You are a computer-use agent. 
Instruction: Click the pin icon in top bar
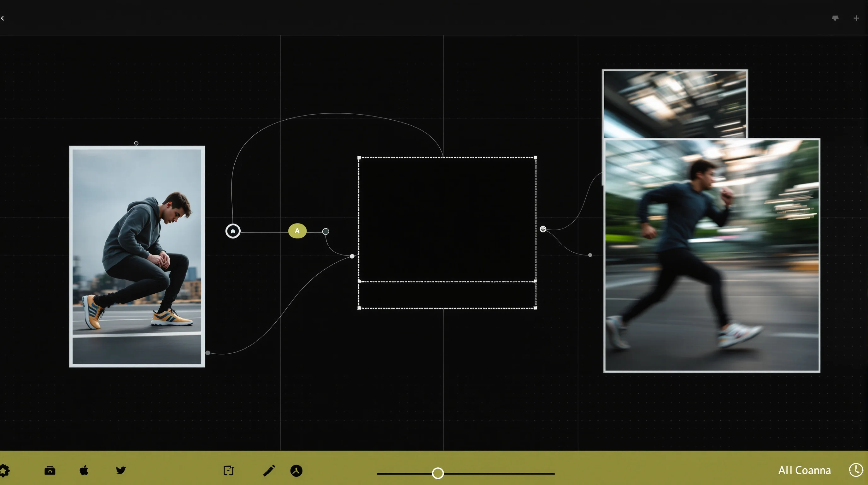[x=835, y=18]
